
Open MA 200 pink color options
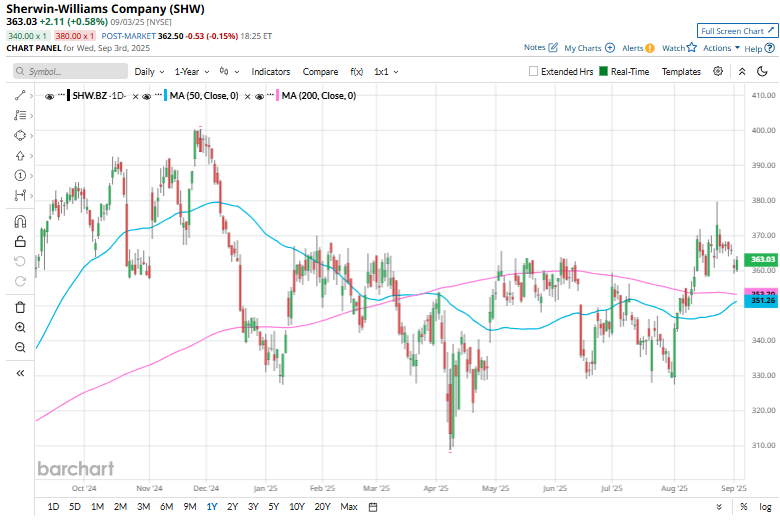tap(278, 96)
